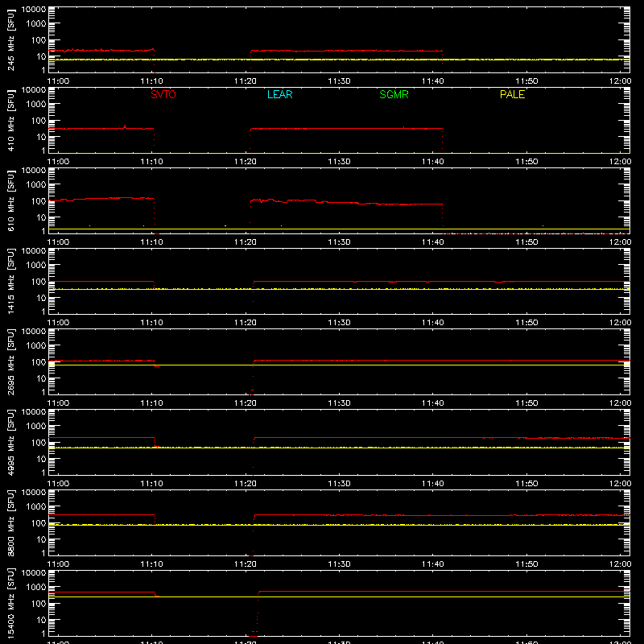Click 11:20 time label under 245 MHz plot

246,81
